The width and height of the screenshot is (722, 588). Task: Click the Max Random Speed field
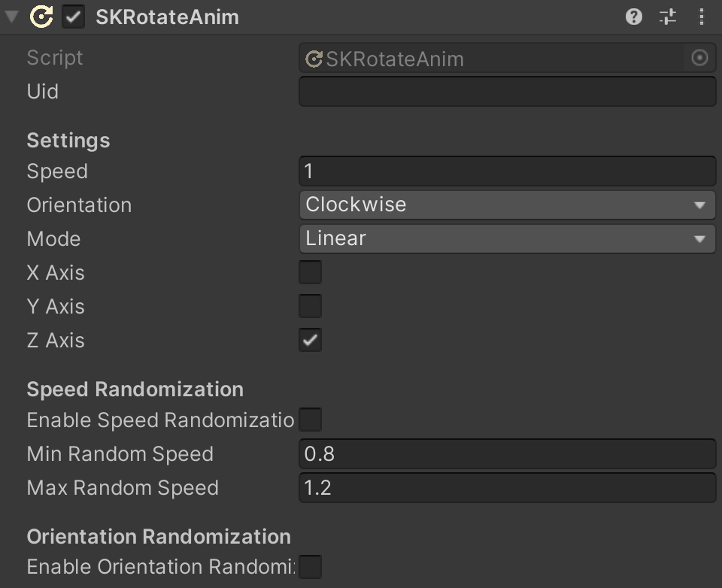click(507, 488)
